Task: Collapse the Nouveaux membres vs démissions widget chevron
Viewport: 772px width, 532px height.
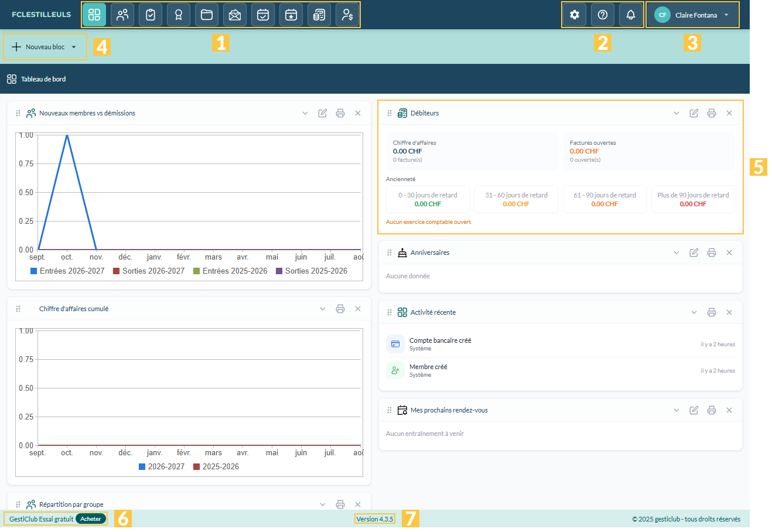Action: [x=305, y=113]
